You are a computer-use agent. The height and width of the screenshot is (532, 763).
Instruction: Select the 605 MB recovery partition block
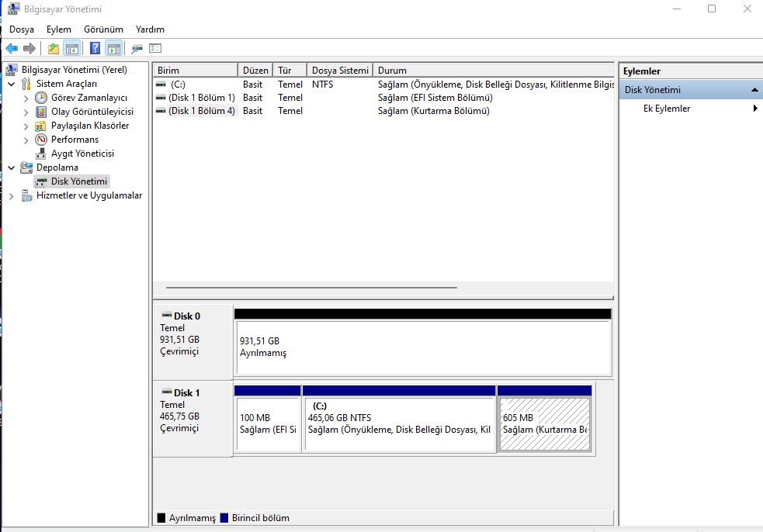[x=545, y=423]
